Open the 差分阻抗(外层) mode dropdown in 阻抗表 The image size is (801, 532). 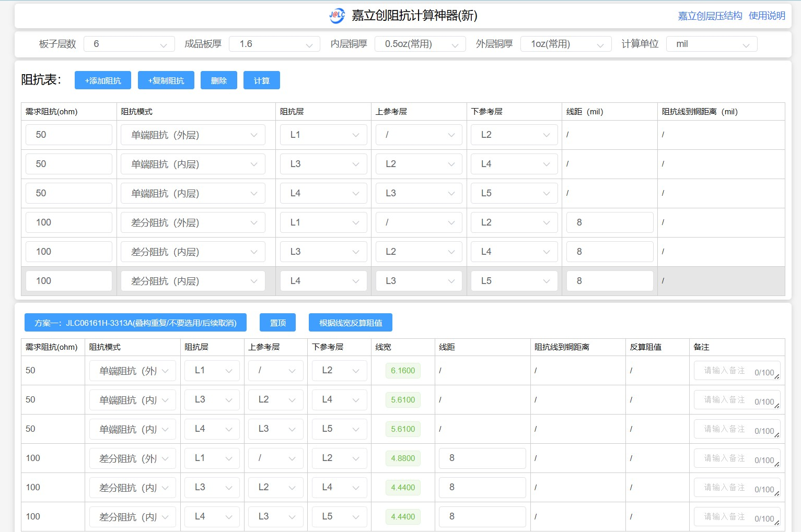click(x=193, y=222)
